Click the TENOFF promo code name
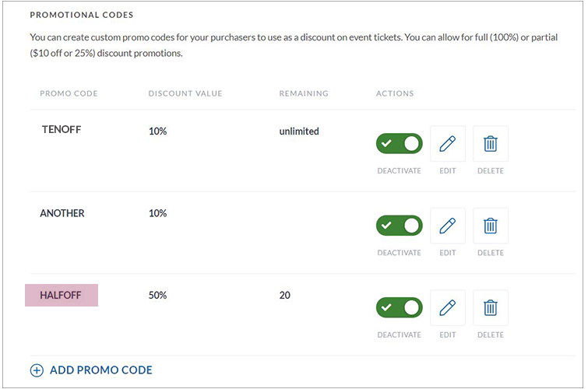The height and width of the screenshot is (389, 588). point(62,130)
